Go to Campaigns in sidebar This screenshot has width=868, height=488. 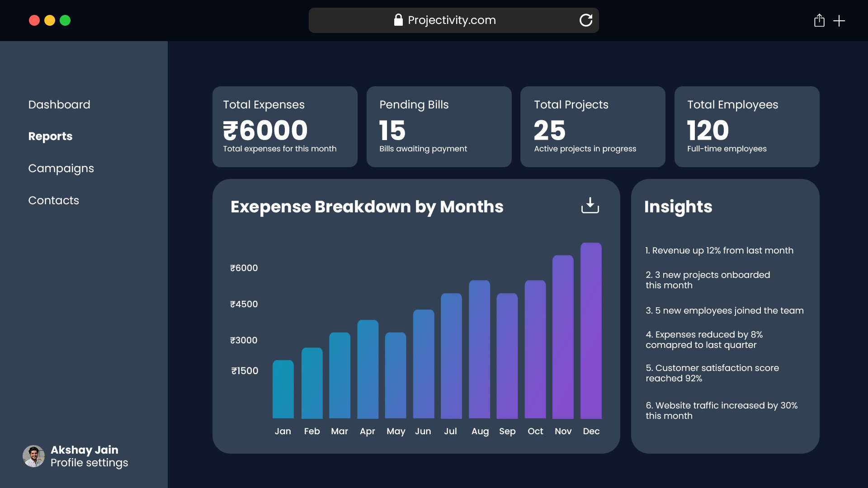[61, 168]
